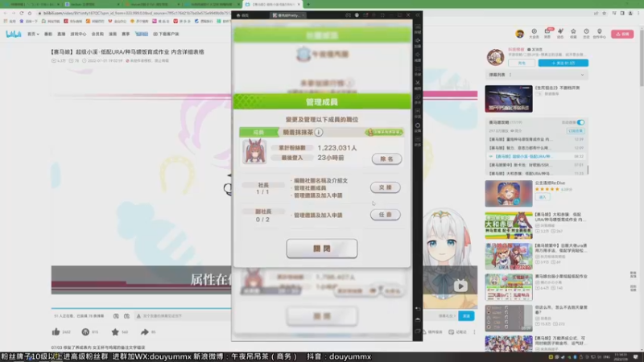Open the 大和赤骥 recommended video thumbnail
This screenshot has width=644, height=362.
[509, 225]
